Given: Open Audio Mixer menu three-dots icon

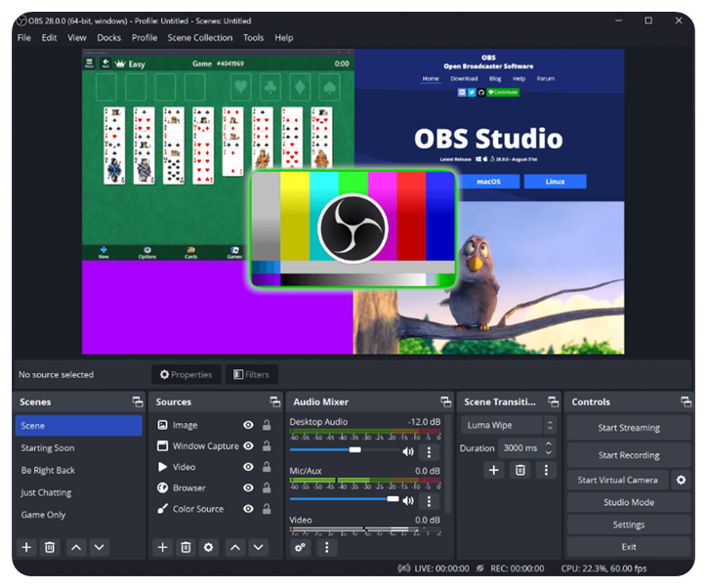Looking at the screenshot, I should pyautogui.click(x=327, y=547).
